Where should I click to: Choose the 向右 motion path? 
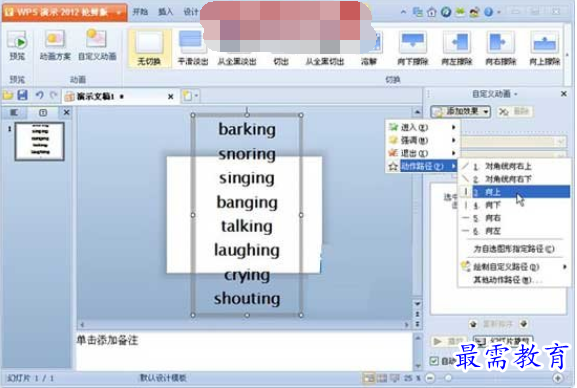point(514,218)
